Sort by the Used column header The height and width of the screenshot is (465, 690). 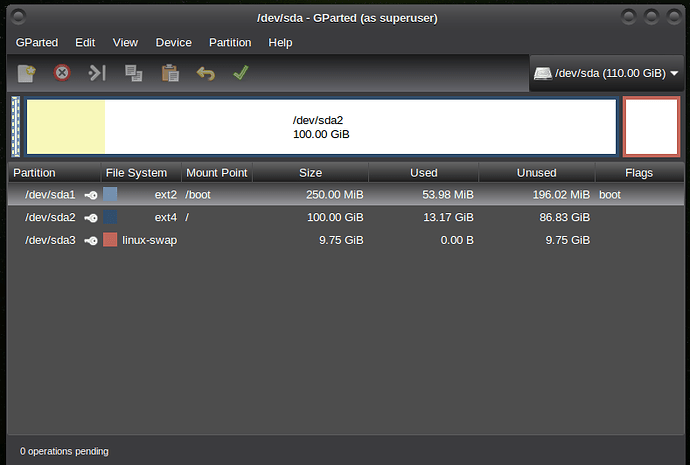click(x=423, y=173)
